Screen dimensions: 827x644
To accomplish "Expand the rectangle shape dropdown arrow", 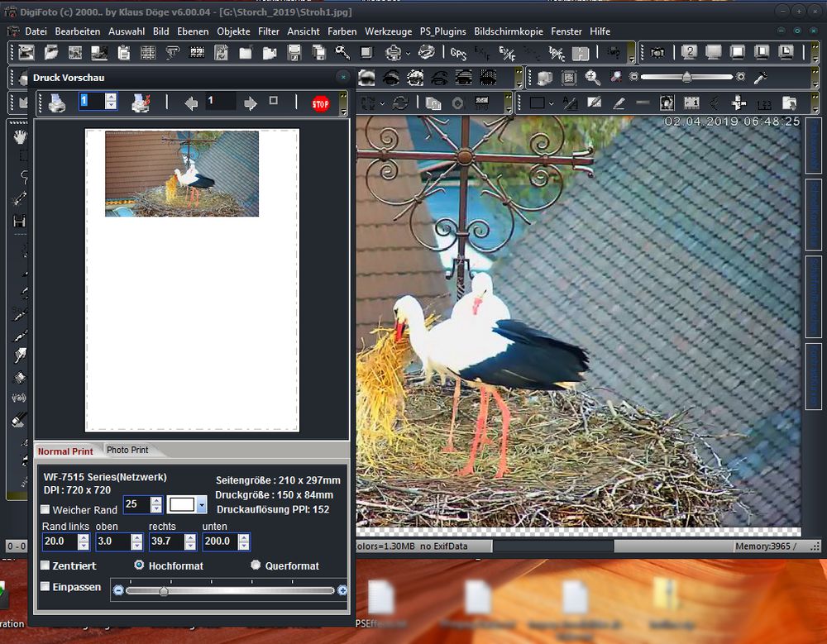I will click(x=552, y=104).
